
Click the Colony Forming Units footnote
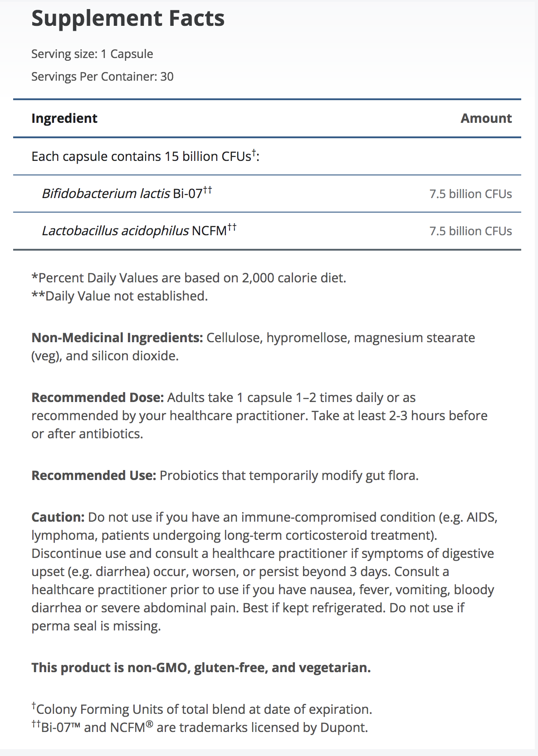point(202,709)
